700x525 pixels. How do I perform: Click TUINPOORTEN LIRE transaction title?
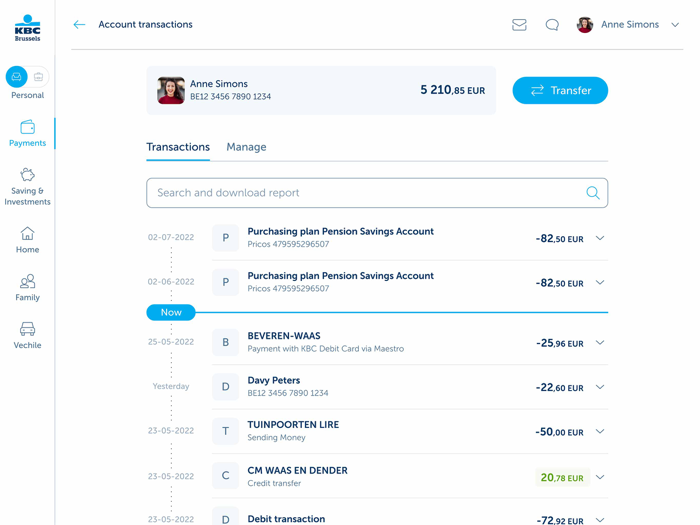pyautogui.click(x=293, y=425)
